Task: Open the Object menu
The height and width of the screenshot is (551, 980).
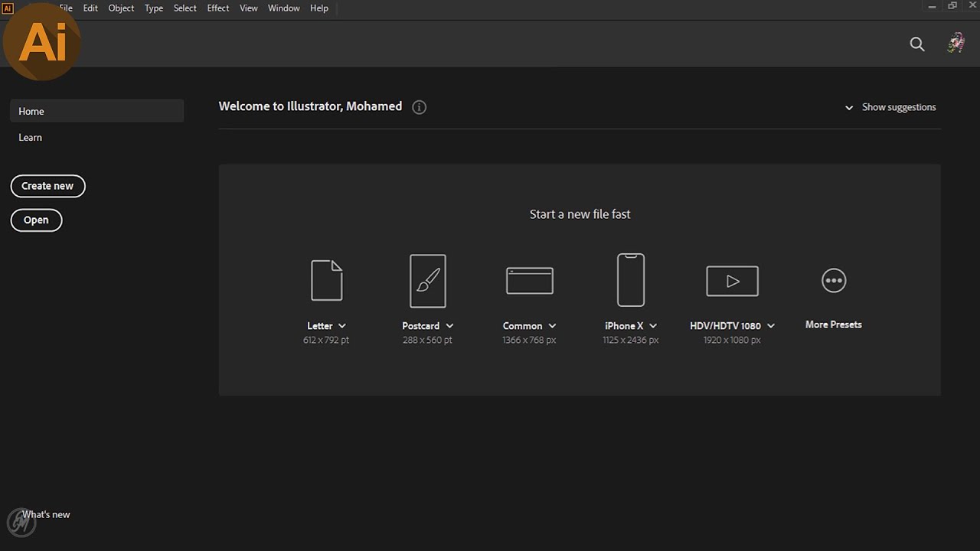Action: click(121, 8)
